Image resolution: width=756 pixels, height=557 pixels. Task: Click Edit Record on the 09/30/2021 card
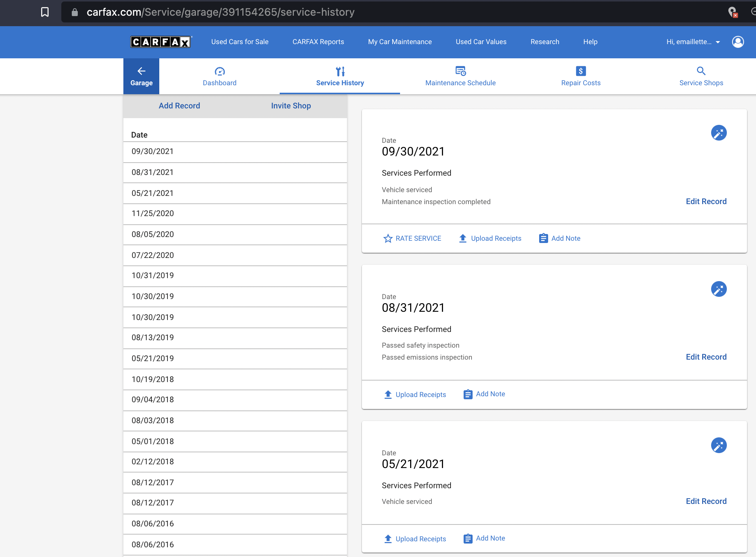(706, 201)
